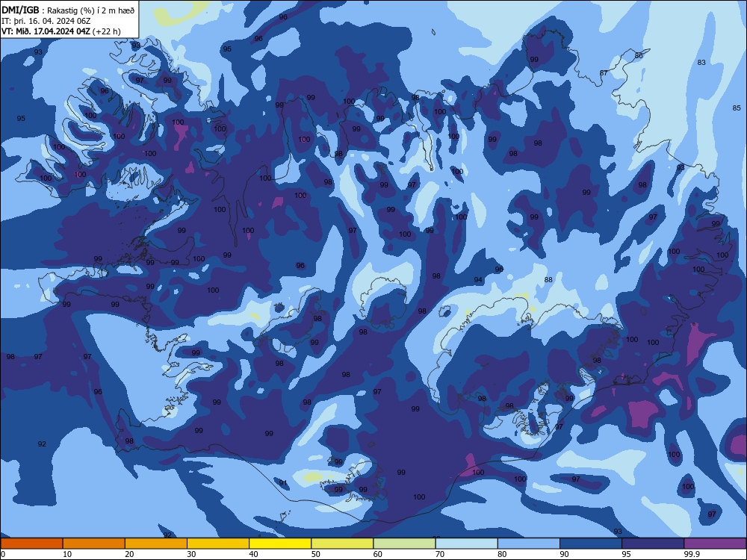Click the humidity value '91' on the map
Image resolution: width=747 pixels, height=560 pixels.
283,483
